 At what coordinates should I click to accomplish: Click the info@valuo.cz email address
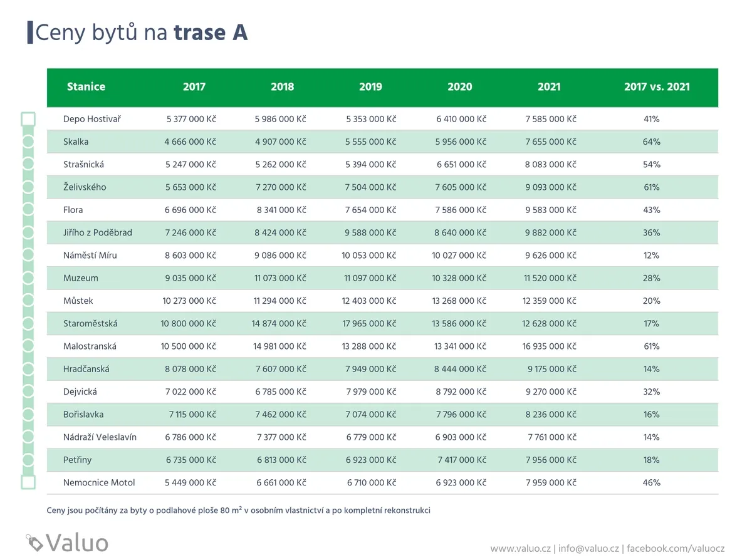tap(588, 548)
